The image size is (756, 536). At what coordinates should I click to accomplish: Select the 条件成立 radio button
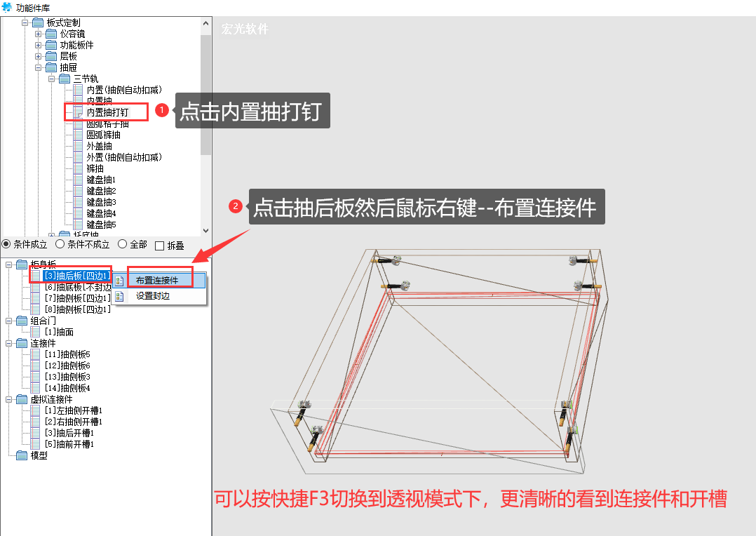(x=6, y=244)
